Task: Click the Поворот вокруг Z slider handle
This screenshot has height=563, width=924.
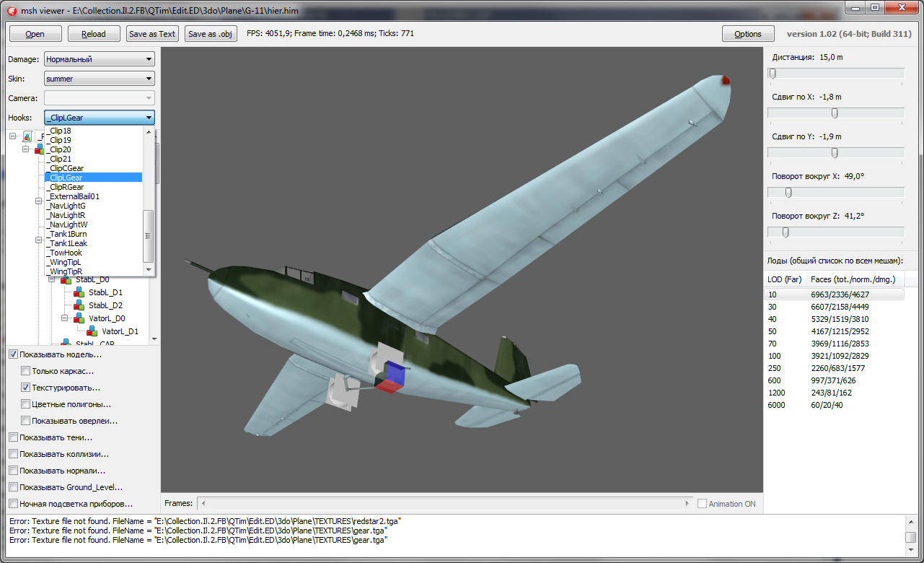Action: 786,232
